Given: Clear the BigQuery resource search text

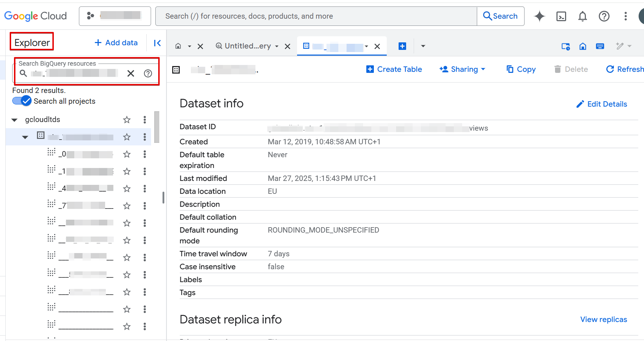Looking at the screenshot, I should coord(131,73).
